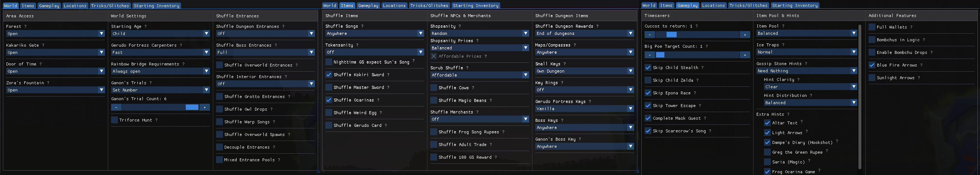Click the help icon for Skip Child Zelda
This screenshot has width=980, height=175.
(697, 80)
